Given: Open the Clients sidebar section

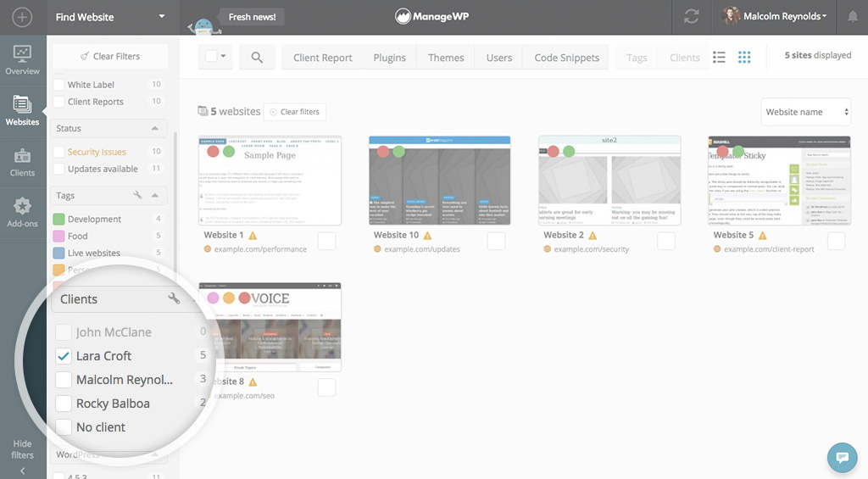Looking at the screenshot, I should (x=23, y=161).
